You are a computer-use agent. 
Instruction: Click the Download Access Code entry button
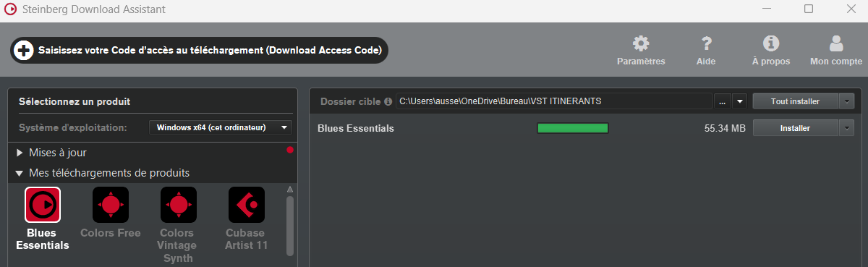[200, 50]
